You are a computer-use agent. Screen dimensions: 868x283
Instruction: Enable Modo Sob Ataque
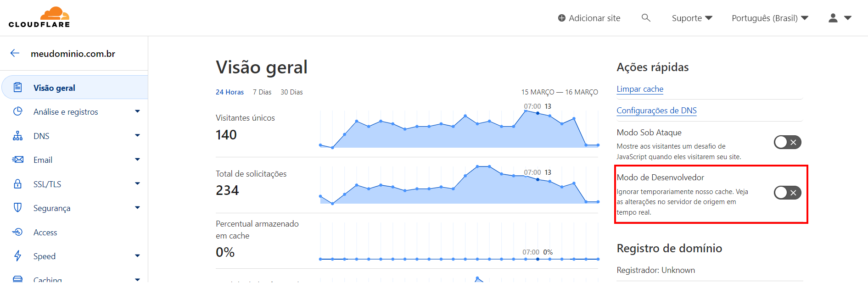[x=787, y=142]
